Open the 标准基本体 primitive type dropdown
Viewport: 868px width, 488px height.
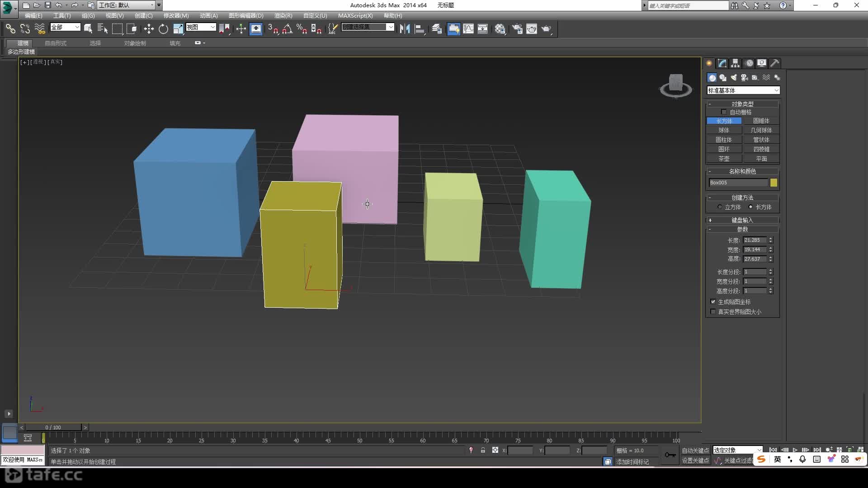(x=743, y=90)
